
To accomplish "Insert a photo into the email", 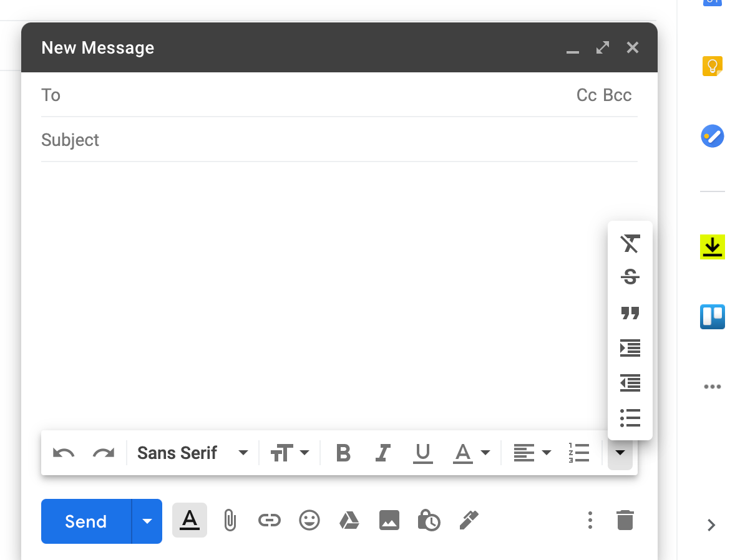I will click(389, 520).
